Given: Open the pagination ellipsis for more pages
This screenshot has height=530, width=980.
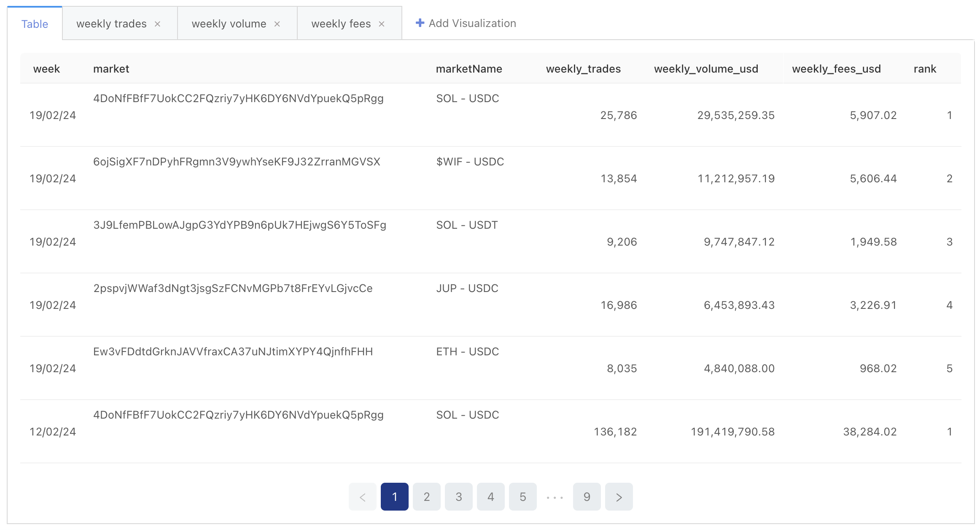Looking at the screenshot, I should [555, 497].
